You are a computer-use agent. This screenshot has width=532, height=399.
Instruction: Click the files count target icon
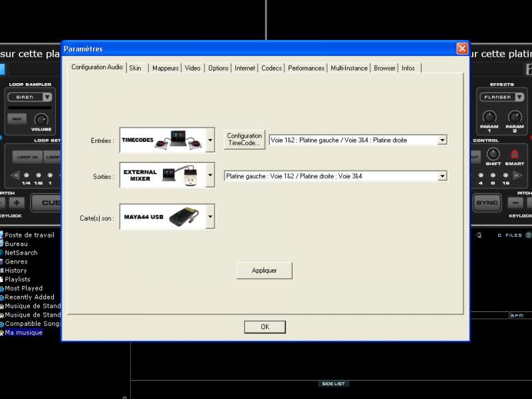pyautogui.click(x=528, y=235)
